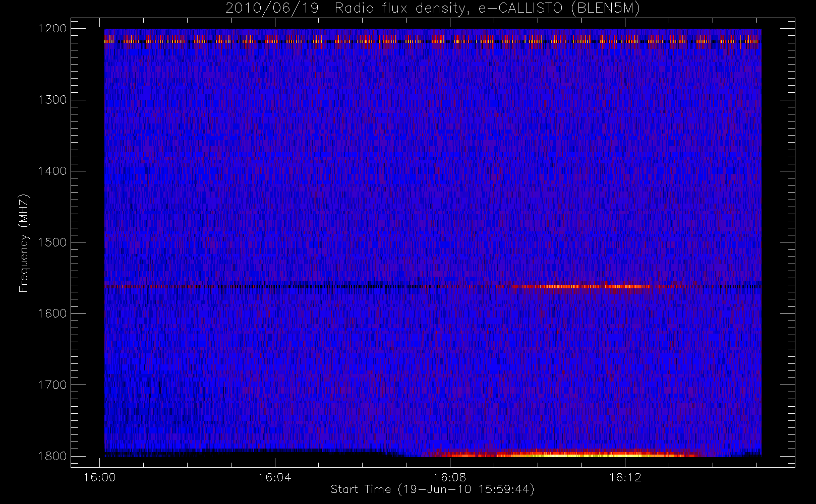Select the 1200 frequency tick label

point(52,29)
